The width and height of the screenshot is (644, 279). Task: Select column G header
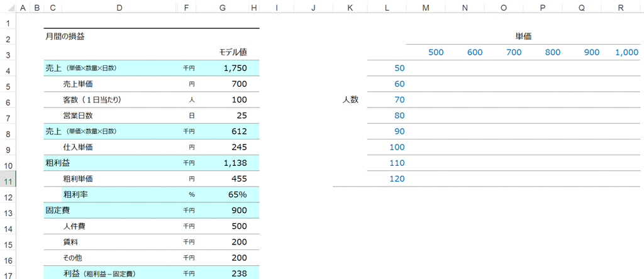pos(222,7)
